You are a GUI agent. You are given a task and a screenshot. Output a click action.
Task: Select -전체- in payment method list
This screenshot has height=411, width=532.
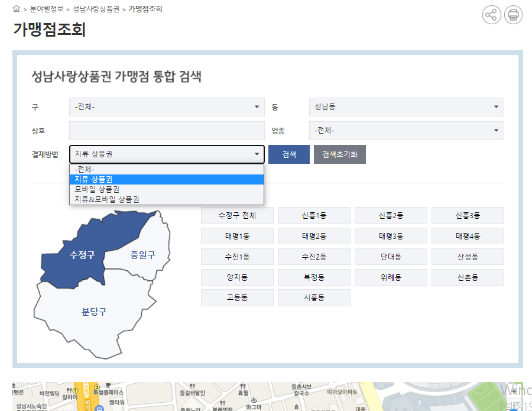(x=167, y=169)
